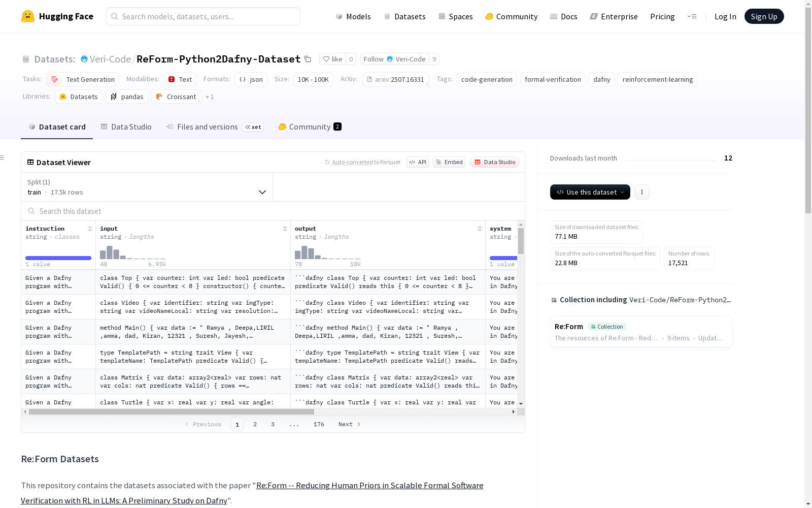812x508 pixels.
Task: Show the +1 additional libraries
Action: tap(210, 97)
